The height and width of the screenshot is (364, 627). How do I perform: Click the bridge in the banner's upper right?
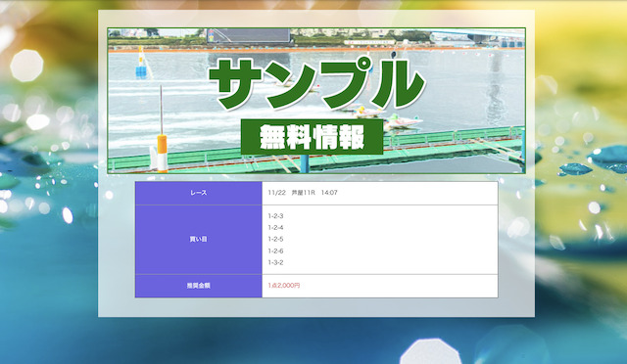tap(478, 36)
